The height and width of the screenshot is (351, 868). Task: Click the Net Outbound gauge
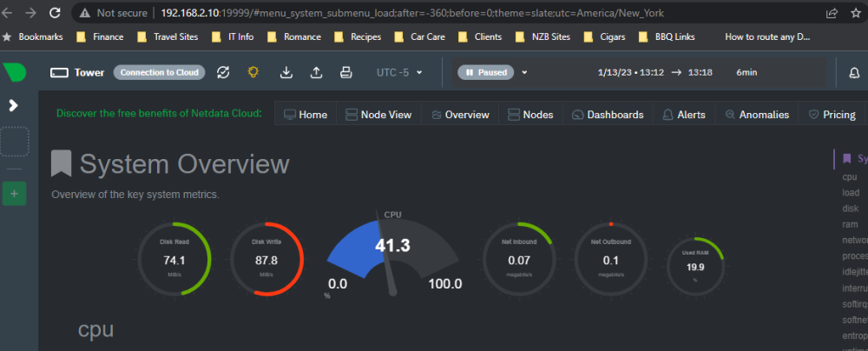[x=611, y=259]
